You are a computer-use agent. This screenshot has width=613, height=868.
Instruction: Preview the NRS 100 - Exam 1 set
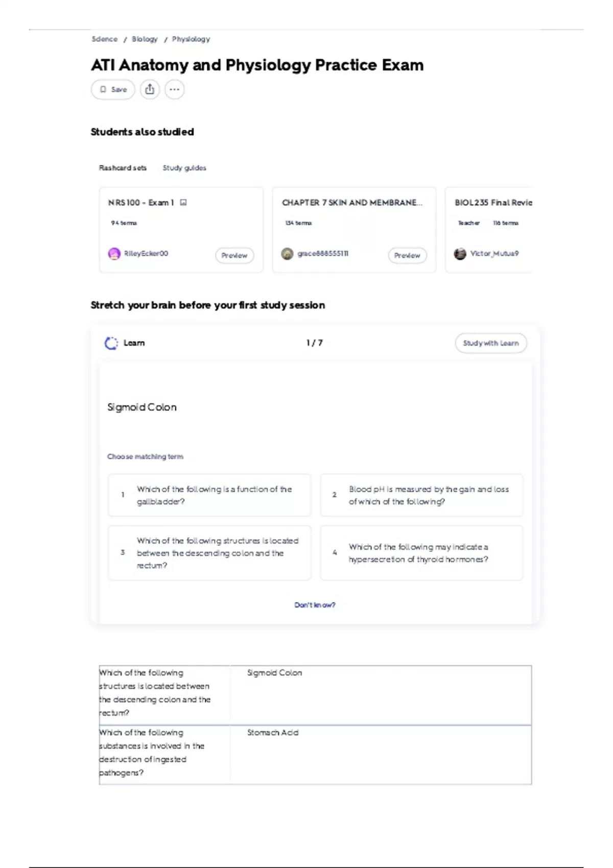tap(234, 255)
